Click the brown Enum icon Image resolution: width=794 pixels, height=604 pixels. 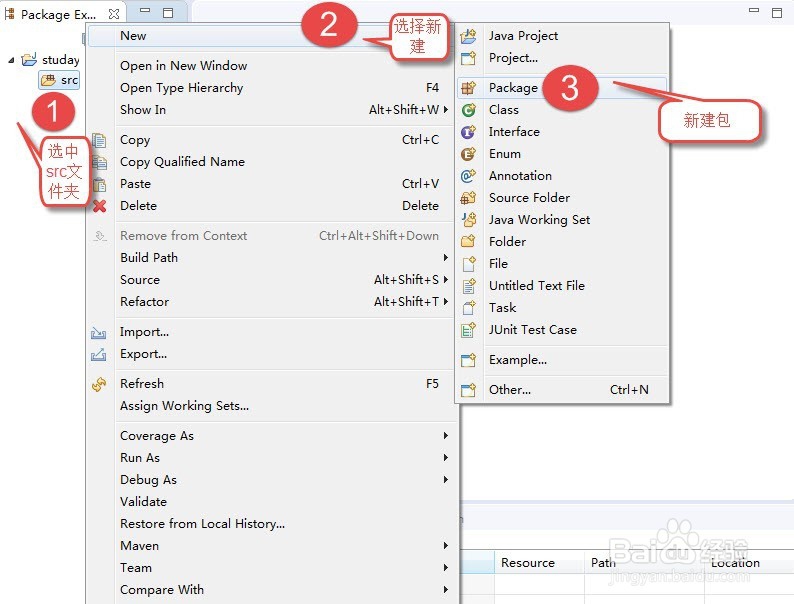(x=468, y=154)
